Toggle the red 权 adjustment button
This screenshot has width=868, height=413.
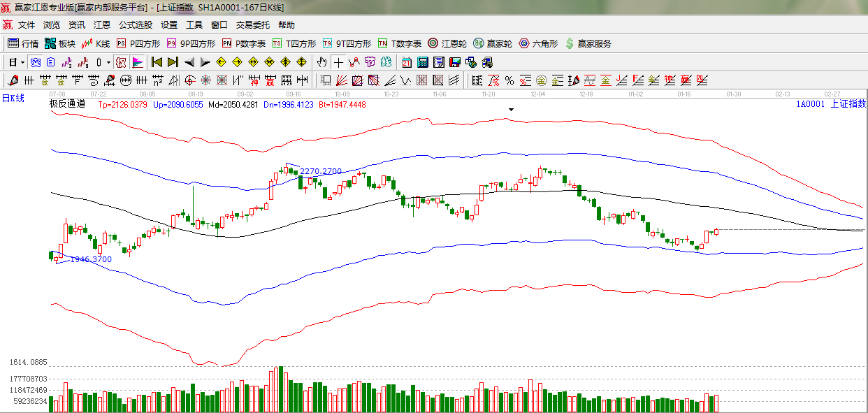coord(121,62)
